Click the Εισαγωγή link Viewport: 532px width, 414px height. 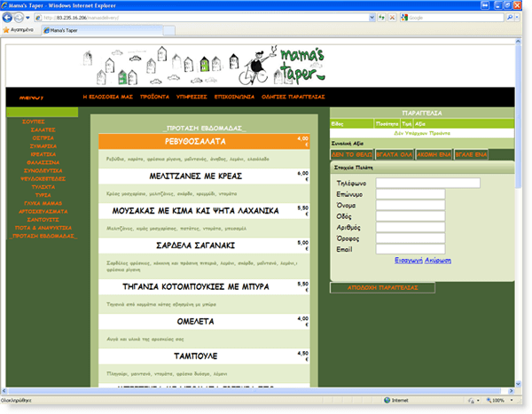coord(409,261)
